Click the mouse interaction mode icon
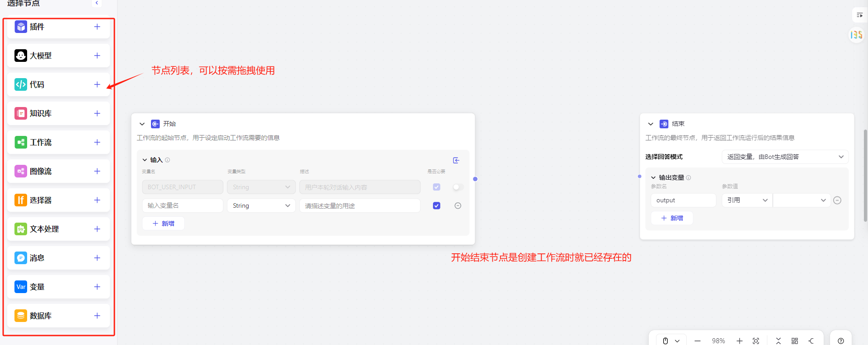The height and width of the screenshot is (345, 868). tap(665, 341)
